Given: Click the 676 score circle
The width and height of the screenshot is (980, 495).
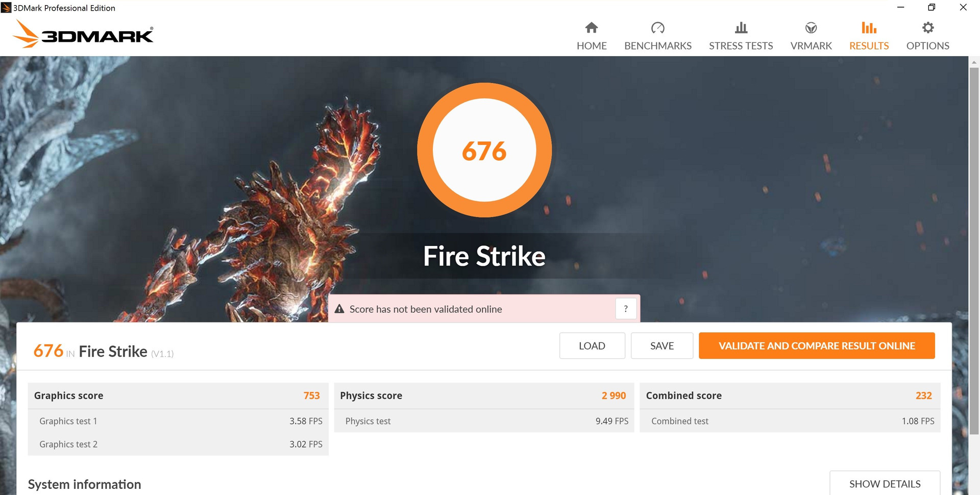Looking at the screenshot, I should (484, 150).
